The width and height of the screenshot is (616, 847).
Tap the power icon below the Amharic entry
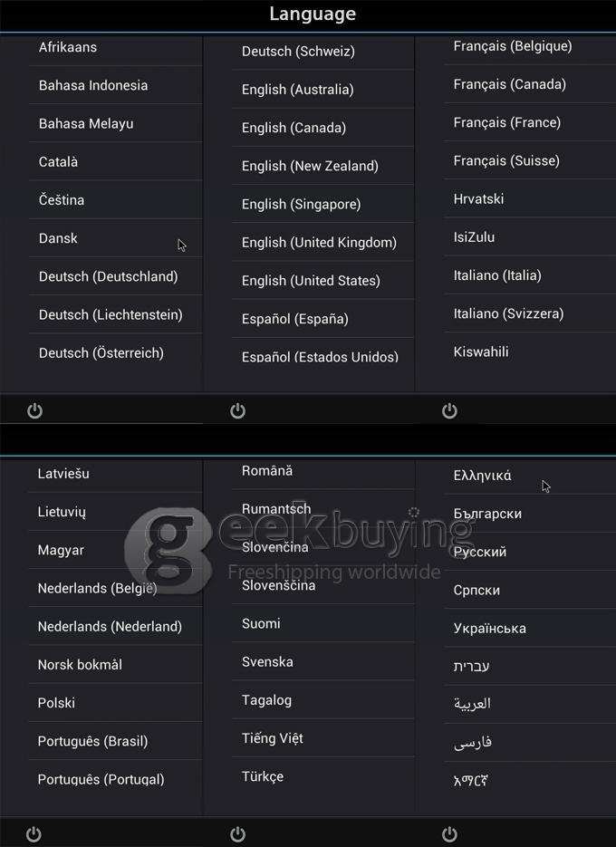click(449, 834)
